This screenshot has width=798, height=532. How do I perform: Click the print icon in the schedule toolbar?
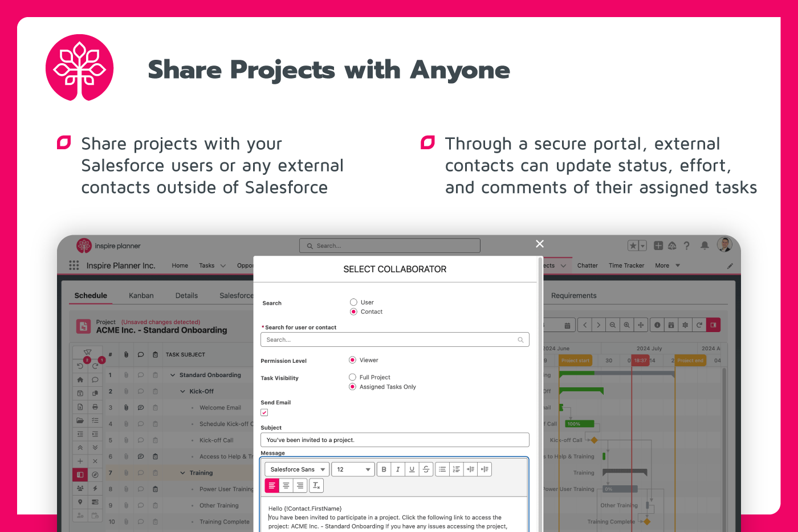tap(95, 407)
